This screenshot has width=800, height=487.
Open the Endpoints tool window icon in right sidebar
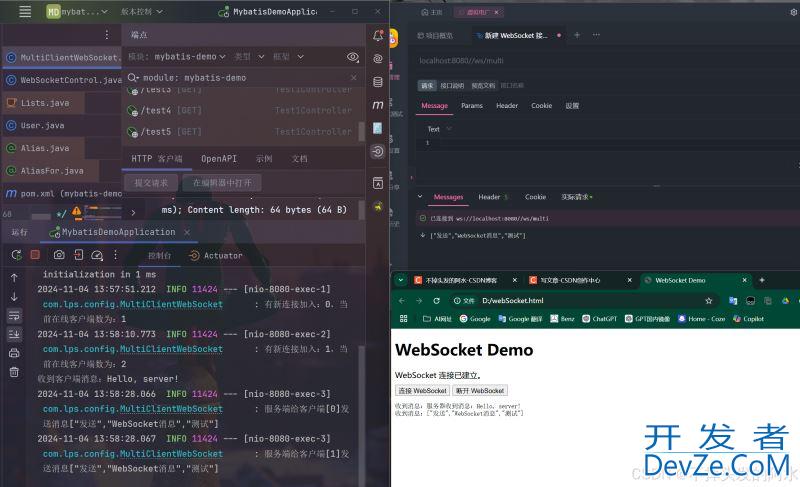378,151
